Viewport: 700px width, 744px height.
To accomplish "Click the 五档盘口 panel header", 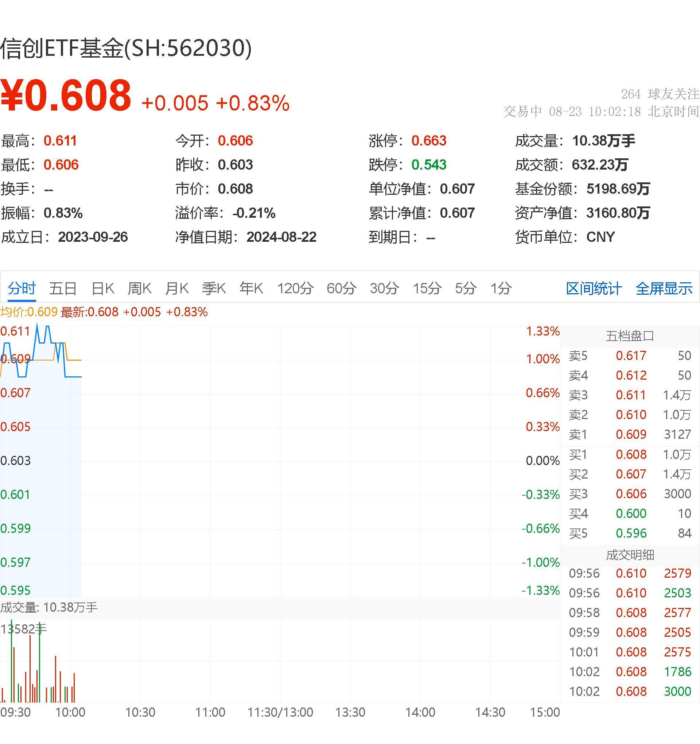I will [630, 336].
